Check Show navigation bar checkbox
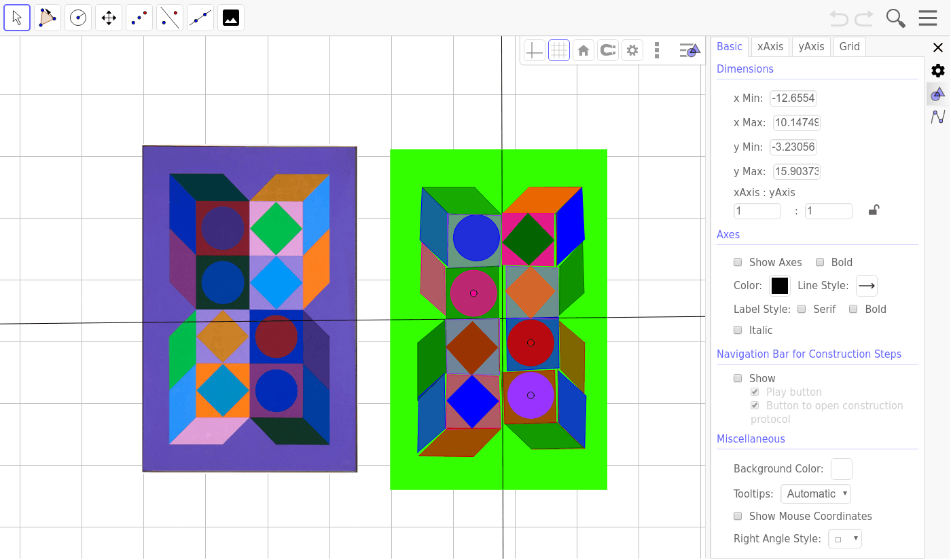This screenshot has height=560, width=951. coord(738,378)
